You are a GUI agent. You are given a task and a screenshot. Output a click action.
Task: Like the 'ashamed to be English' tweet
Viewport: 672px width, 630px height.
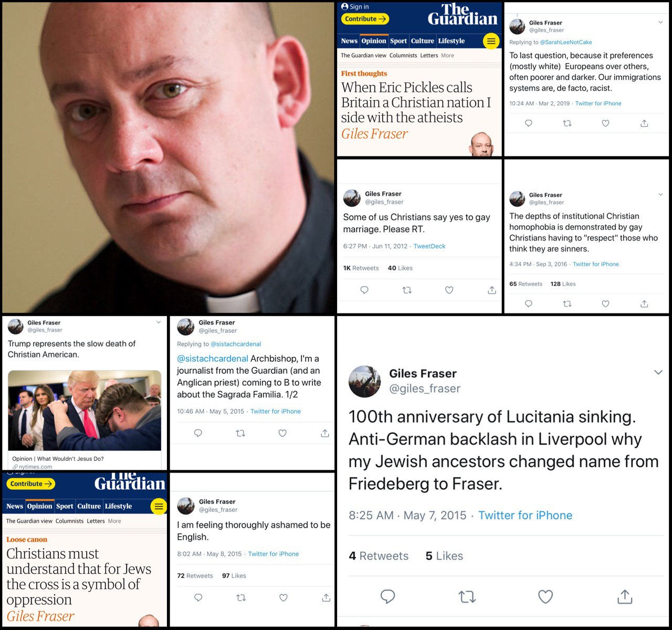pos(283,597)
